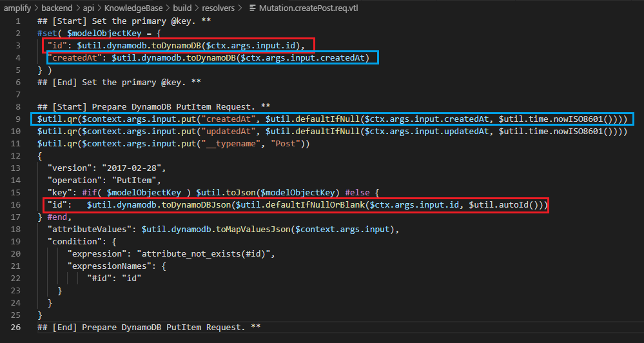644x343 pixels.
Task: Click "updatedAt" string on line 10
Action: (x=228, y=132)
